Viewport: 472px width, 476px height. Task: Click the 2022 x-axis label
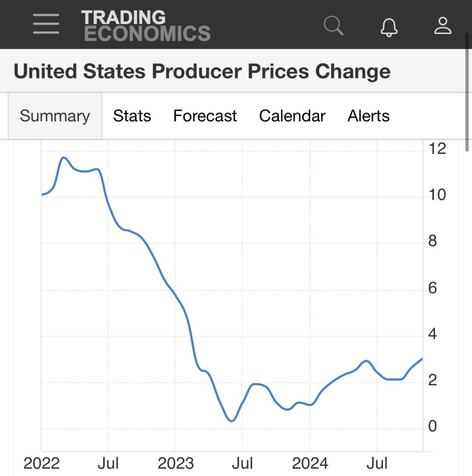(x=41, y=463)
